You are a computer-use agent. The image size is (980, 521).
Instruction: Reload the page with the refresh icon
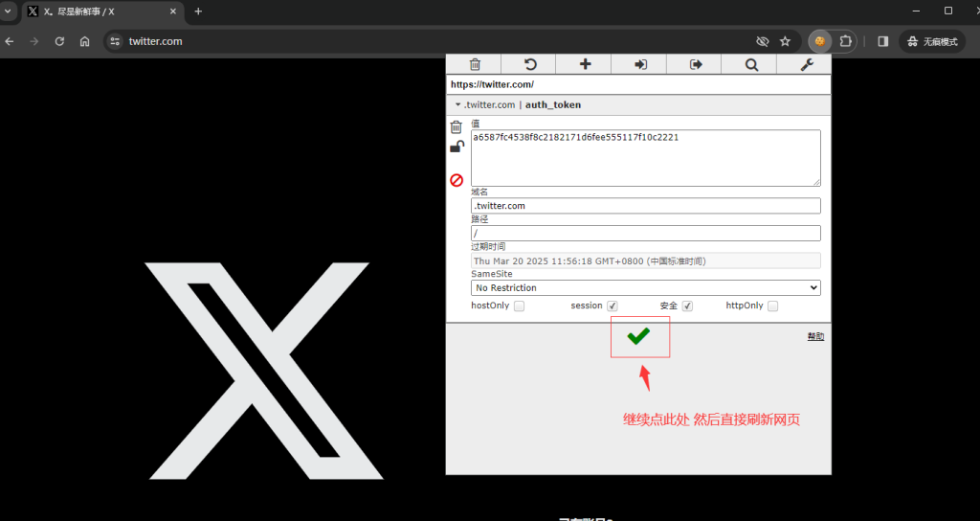tap(59, 41)
